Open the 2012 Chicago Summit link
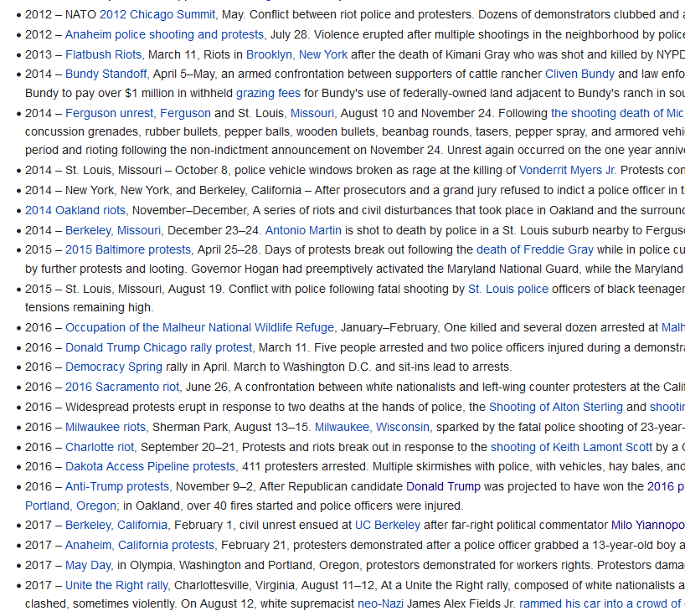 click(x=157, y=14)
